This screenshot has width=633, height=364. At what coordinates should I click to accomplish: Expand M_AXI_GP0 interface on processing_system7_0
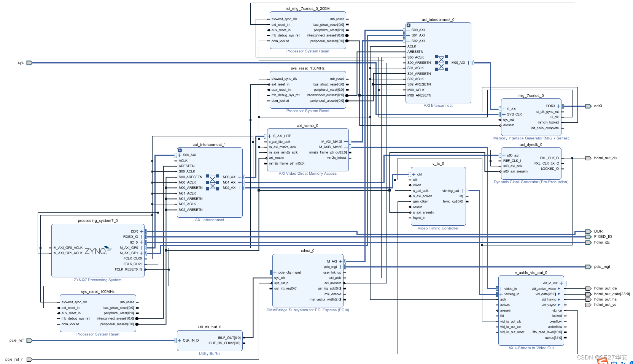click(142, 248)
